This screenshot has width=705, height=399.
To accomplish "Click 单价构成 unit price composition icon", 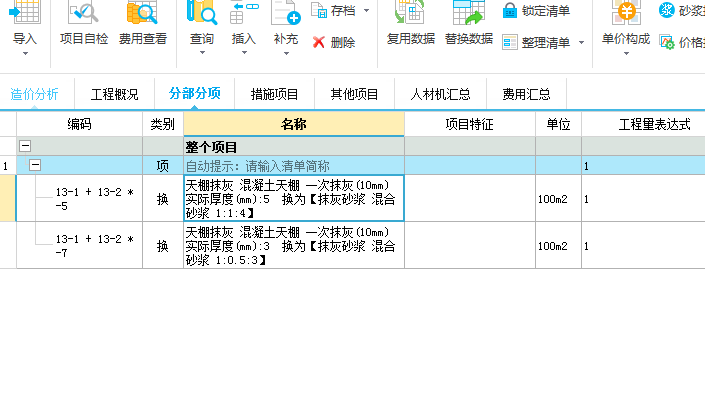I will [x=626, y=13].
